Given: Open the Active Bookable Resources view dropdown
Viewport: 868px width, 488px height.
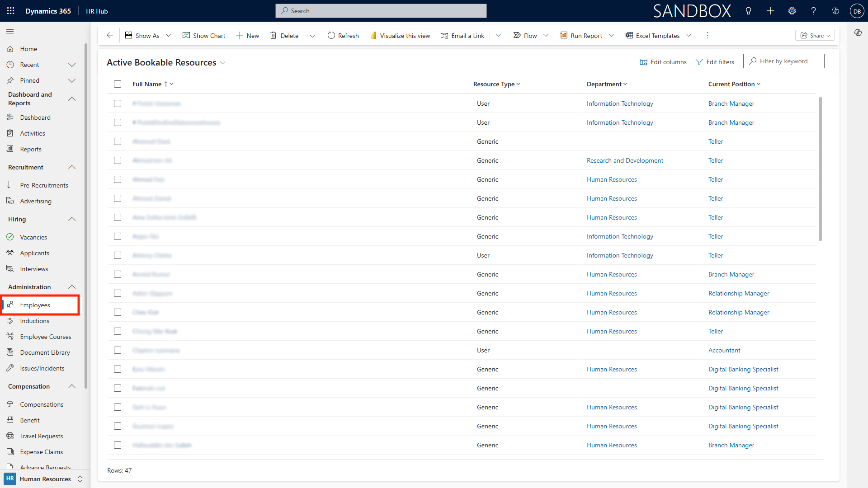Looking at the screenshot, I should (x=223, y=63).
